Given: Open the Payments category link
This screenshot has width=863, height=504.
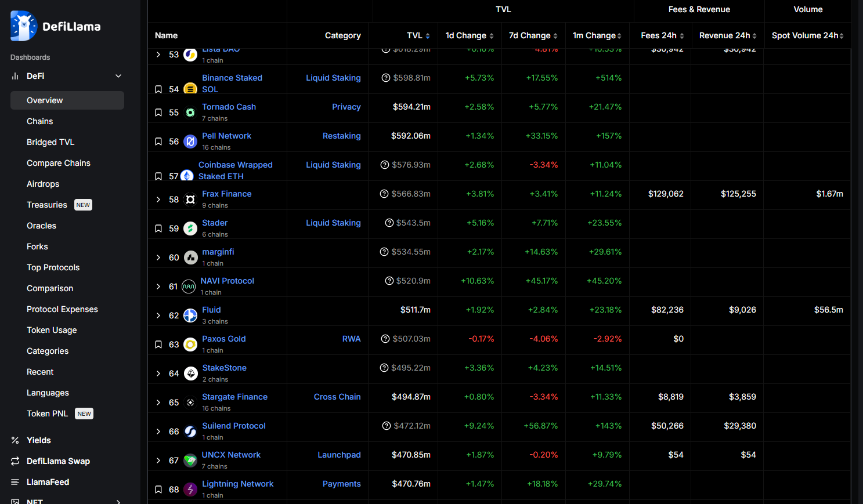Looking at the screenshot, I should (x=342, y=484).
